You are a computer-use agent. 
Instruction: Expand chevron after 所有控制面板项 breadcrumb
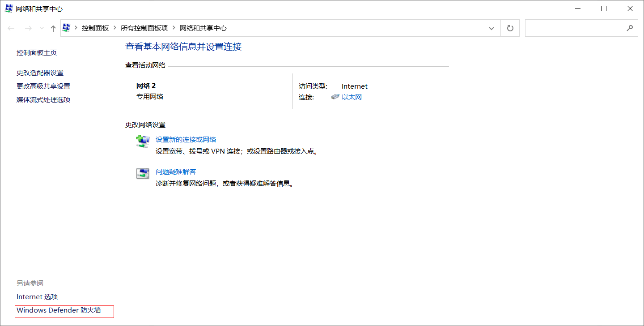tap(174, 28)
